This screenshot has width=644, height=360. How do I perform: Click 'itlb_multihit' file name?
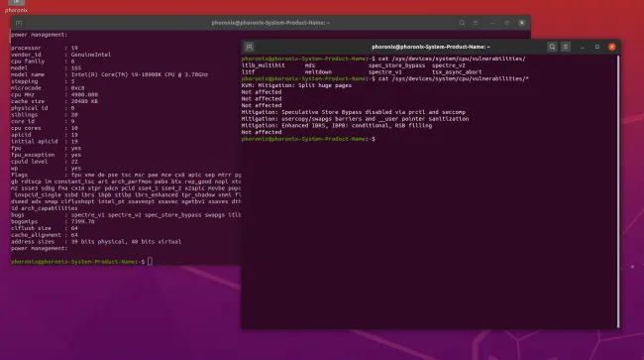[x=263, y=65]
